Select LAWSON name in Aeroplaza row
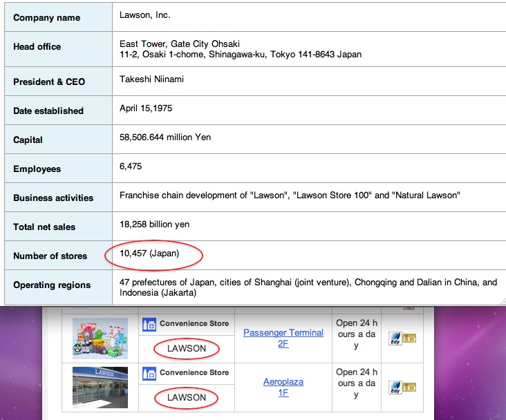The image size is (506, 420). [x=187, y=397]
